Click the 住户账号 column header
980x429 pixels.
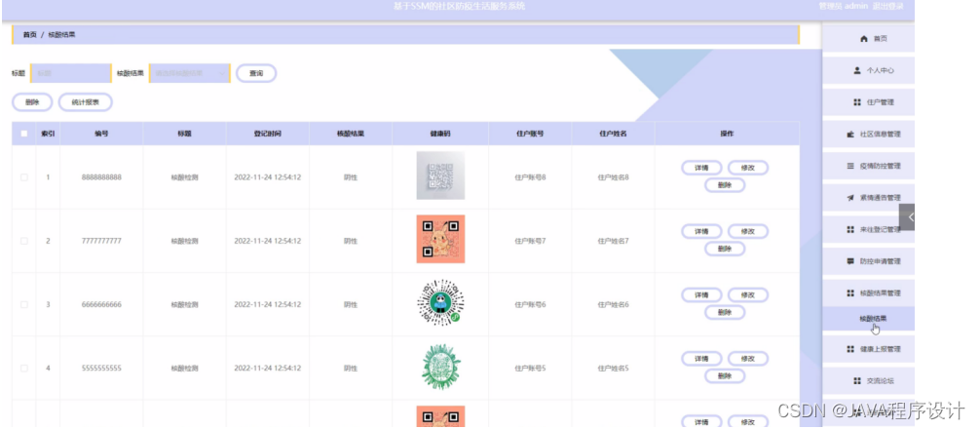tap(530, 134)
